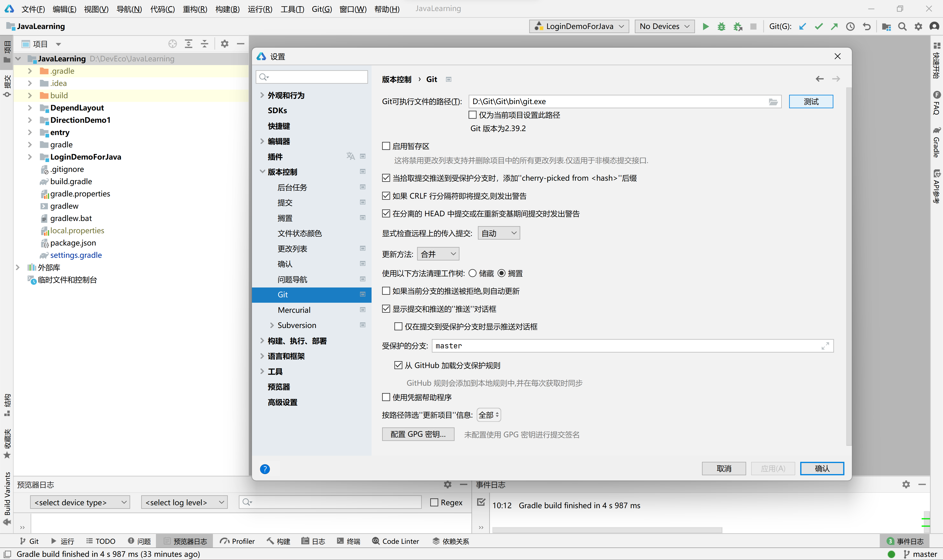
Task: Click the Git rollback arrow icon
Action: click(866, 27)
